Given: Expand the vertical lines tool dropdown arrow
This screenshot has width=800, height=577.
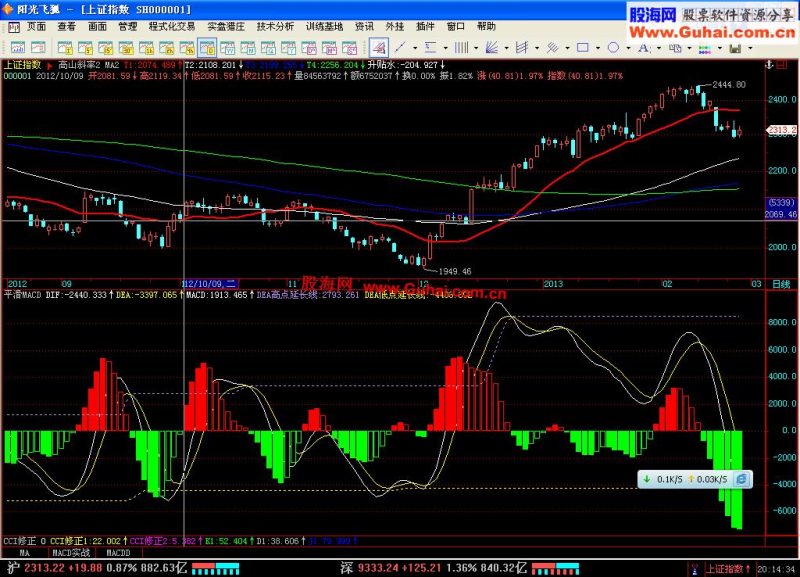Looking at the screenshot, I should tap(476, 48).
